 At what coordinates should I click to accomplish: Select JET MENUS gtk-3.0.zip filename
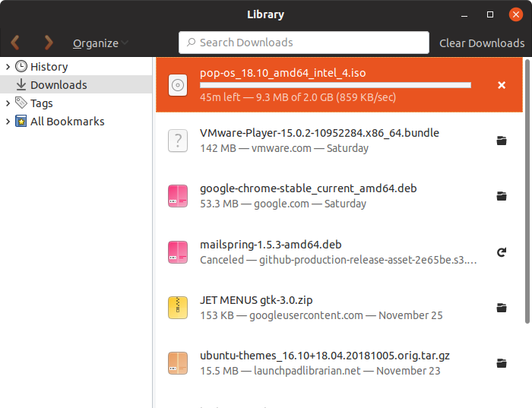(x=256, y=300)
